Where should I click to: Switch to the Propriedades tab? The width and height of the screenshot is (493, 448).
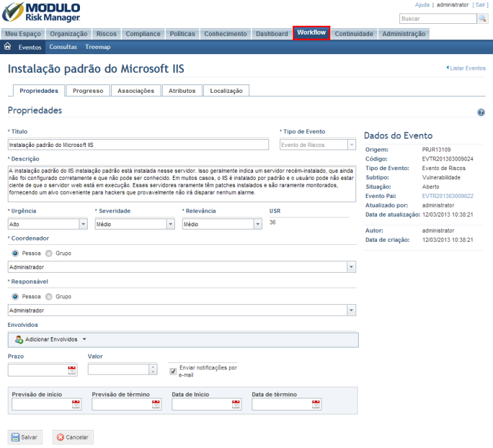[x=39, y=90]
